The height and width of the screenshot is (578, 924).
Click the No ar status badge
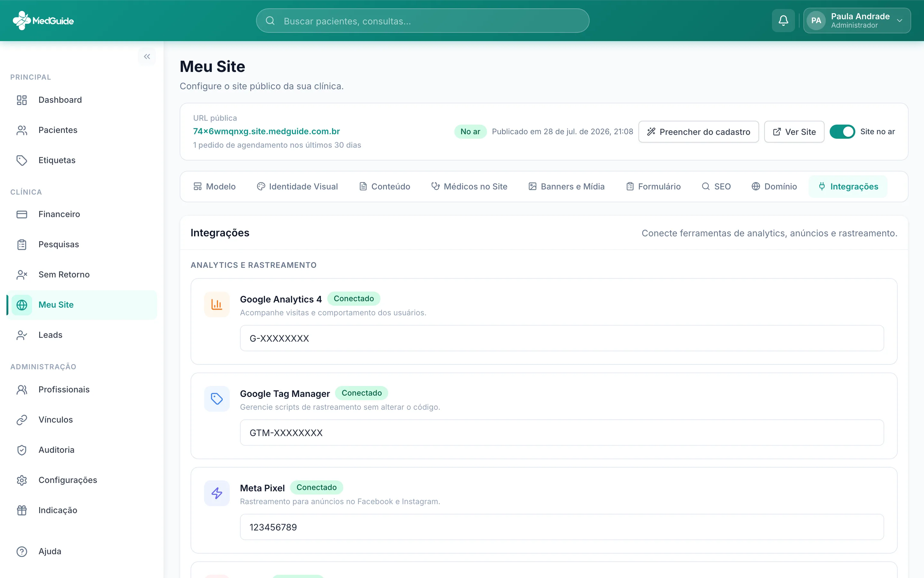coord(470,132)
